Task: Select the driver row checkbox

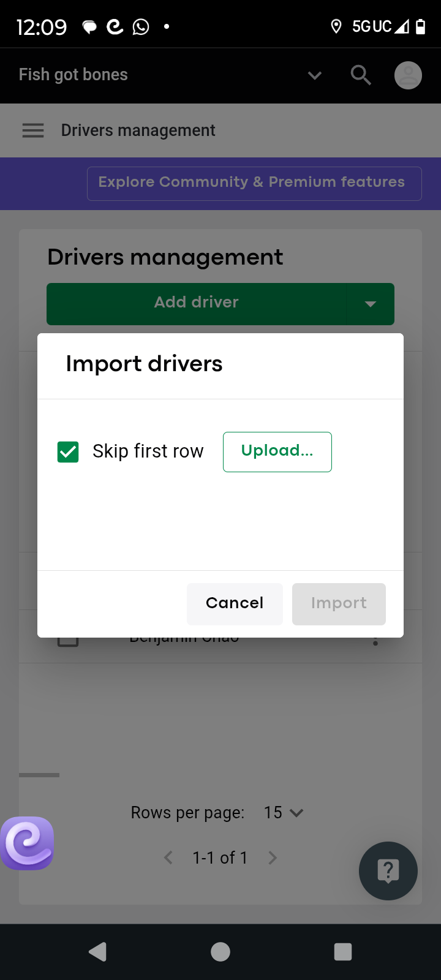Action: pyautogui.click(x=68, y=641)
